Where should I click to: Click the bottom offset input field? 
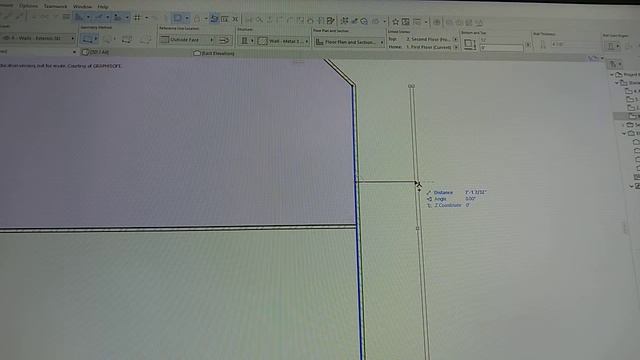click(501, 48)
